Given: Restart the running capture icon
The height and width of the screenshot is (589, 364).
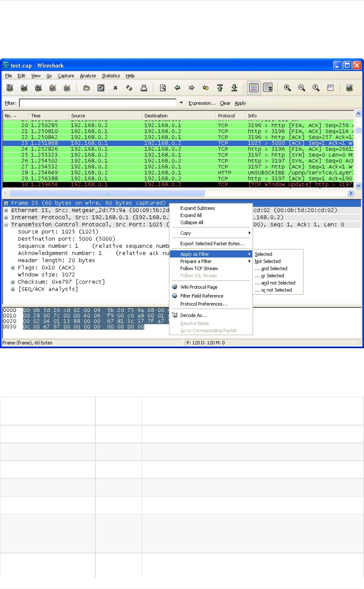Looking at the screenshot, I should coord(67,88).
